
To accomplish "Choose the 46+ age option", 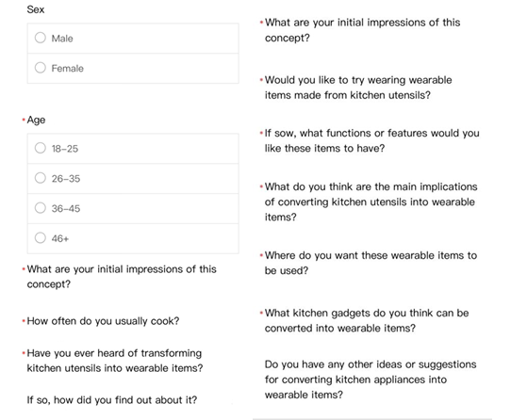I will 41,238.
